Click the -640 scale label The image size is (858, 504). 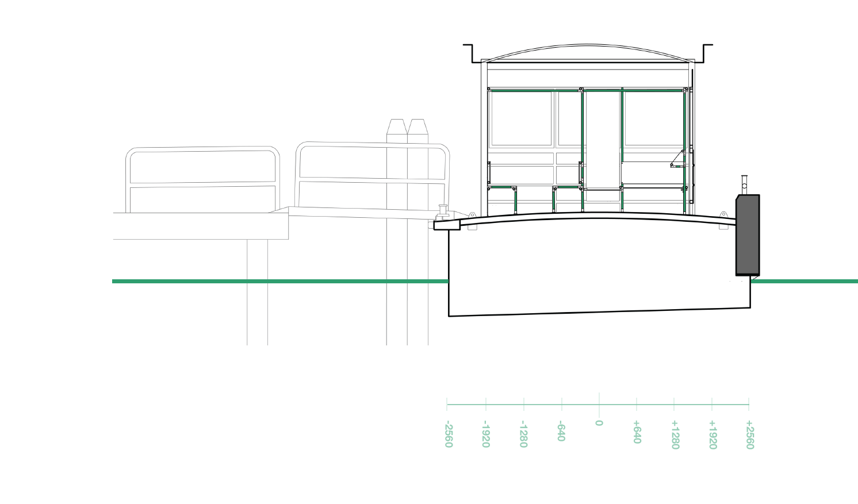pyautogui.click(x=561, y=431)
